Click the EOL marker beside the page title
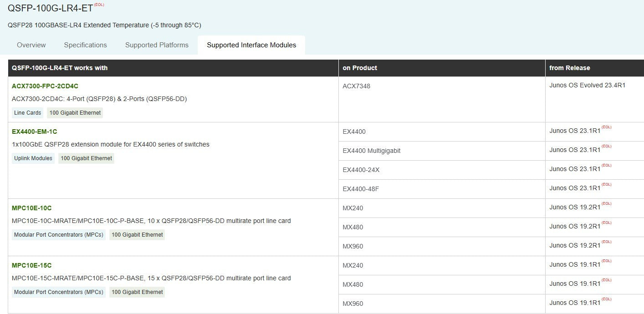Screen dimensions: 644x314 pos(99,5)
